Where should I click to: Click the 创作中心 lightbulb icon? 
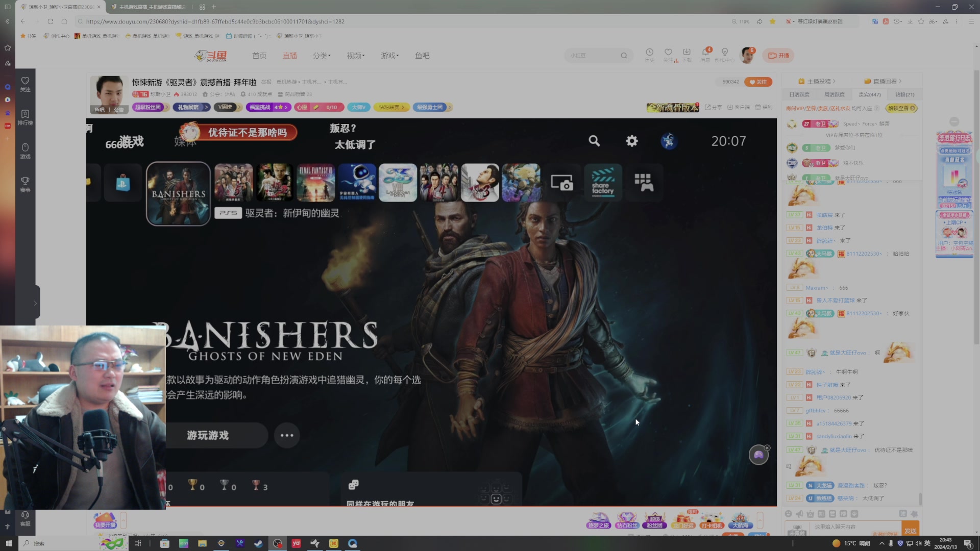pyautogui.click(x=724, y=53)
